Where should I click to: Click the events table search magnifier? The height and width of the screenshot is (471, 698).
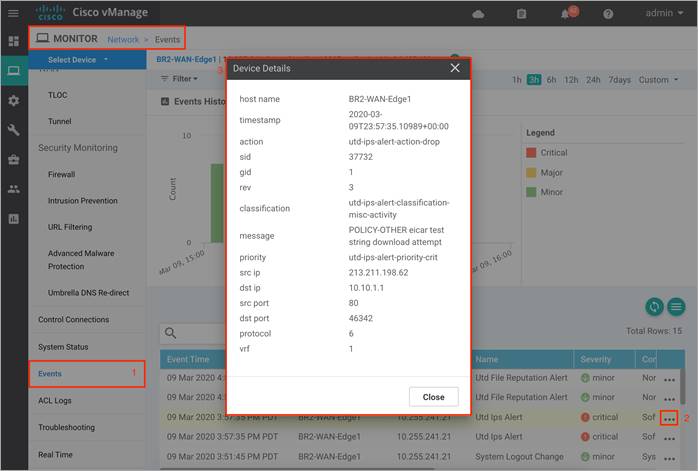170,333
